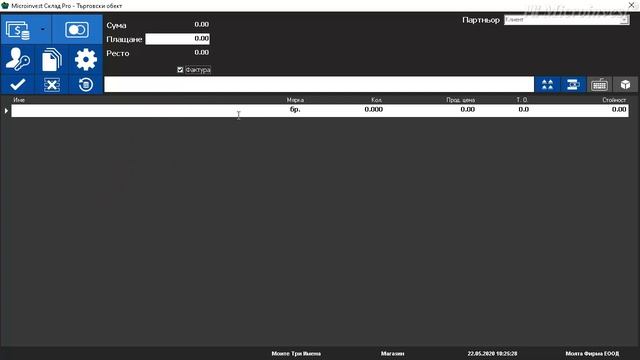Click the Име column header

[19, 100]
